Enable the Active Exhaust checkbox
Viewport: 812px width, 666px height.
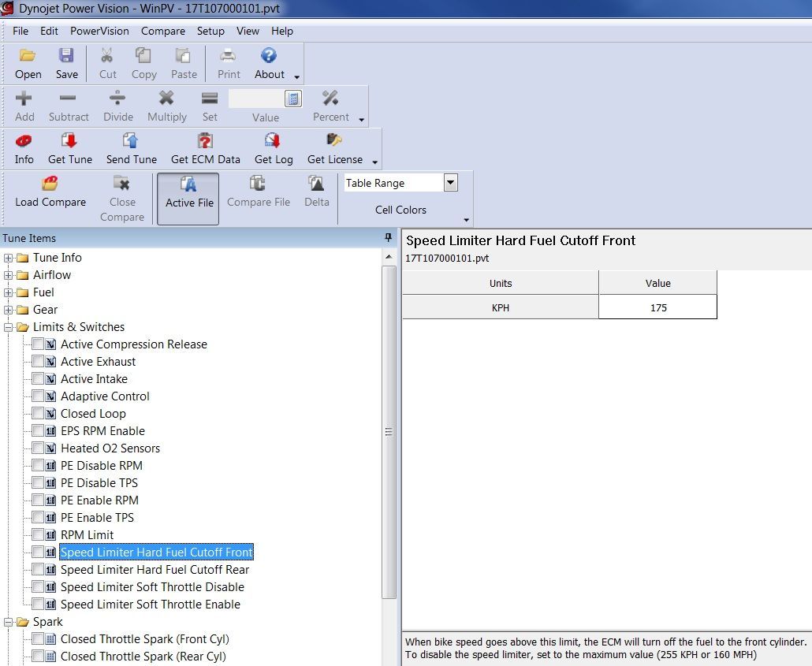point(38,362)
